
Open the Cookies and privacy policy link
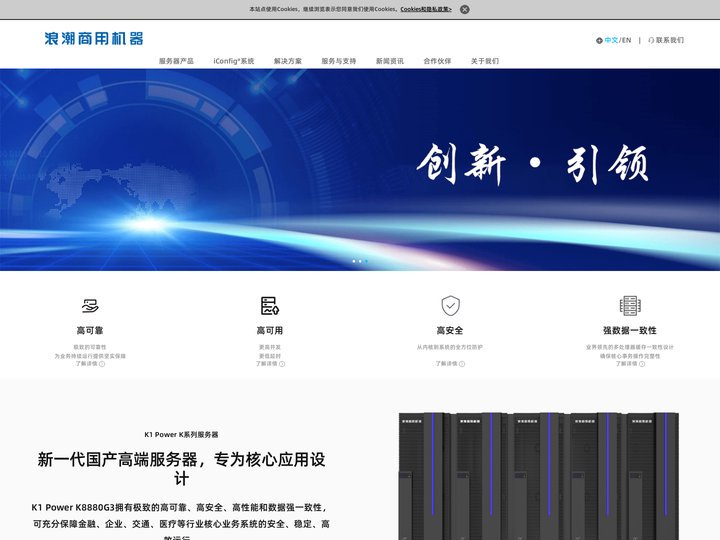(426, 9)
